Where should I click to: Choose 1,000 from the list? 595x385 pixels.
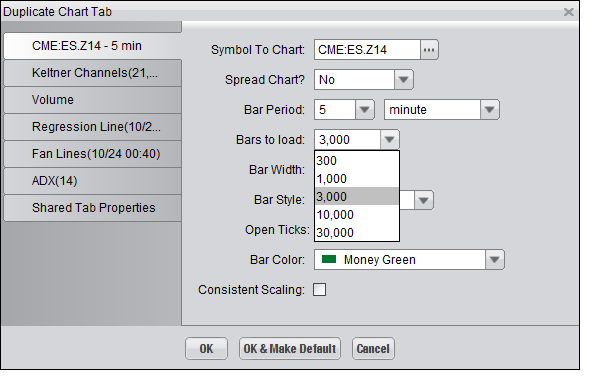pyautogui.click(x=357, y=179)
